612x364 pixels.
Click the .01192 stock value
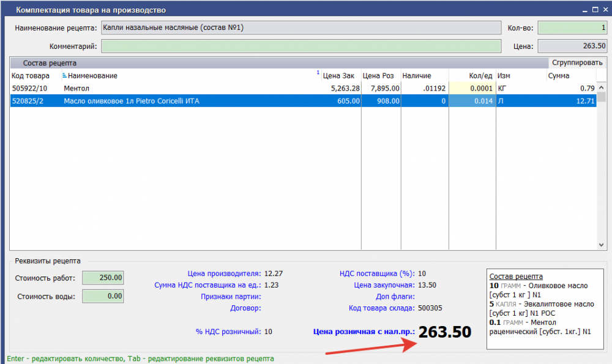(x=434, y=88)
